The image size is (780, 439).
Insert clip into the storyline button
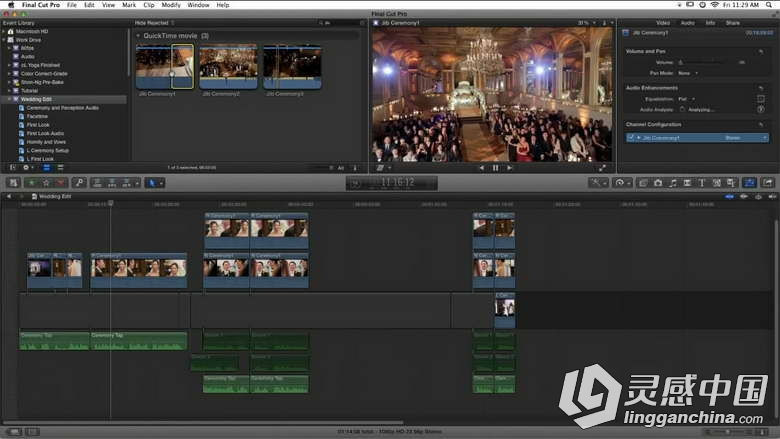click(112, 183)
